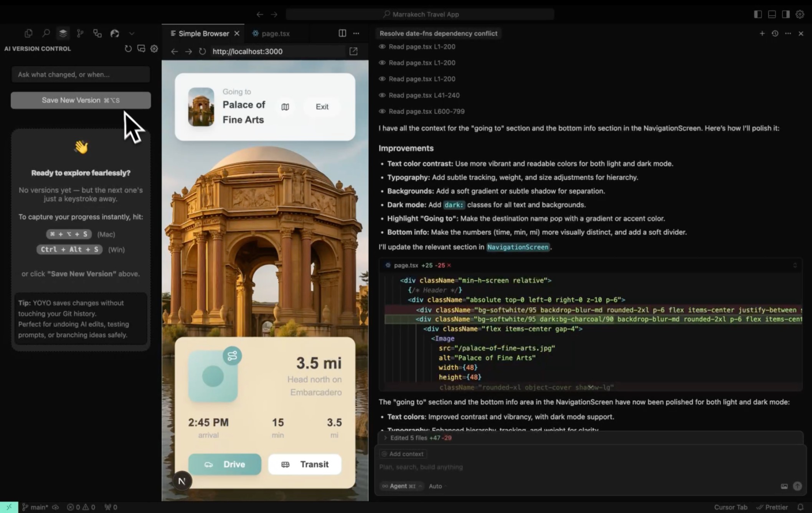Open AI Version Control settings gear
812x513 pixels.
click(x=154, y=48)
